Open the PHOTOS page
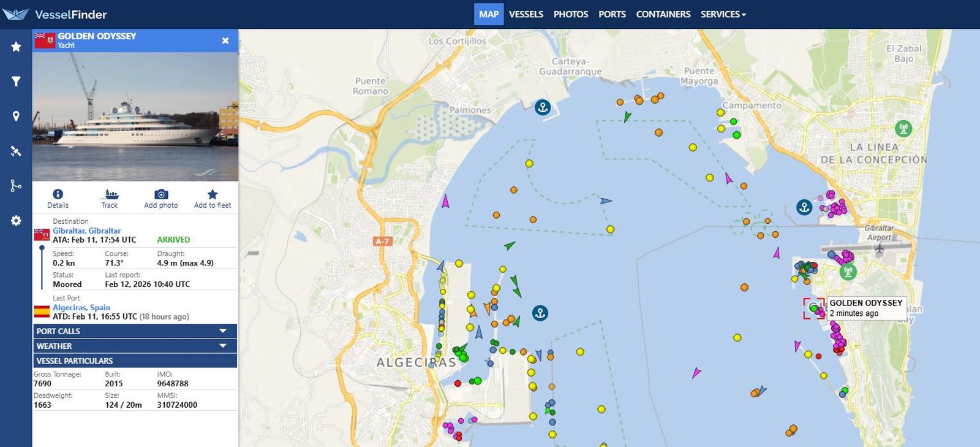This screenshot has height=447, width=980. tap(571, 14)
